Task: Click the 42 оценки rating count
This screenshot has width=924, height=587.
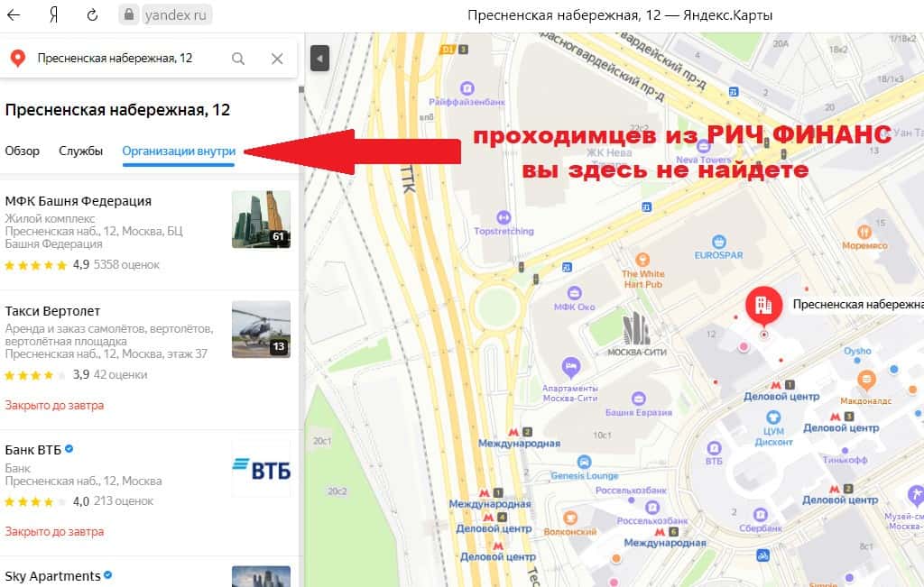Action: (120, 374)
